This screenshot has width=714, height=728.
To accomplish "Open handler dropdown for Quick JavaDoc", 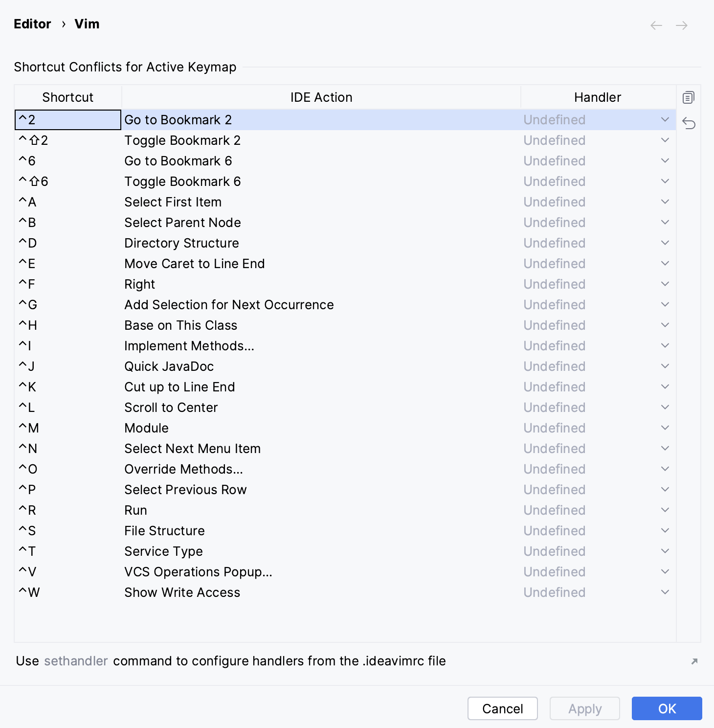I will [665, 366].
